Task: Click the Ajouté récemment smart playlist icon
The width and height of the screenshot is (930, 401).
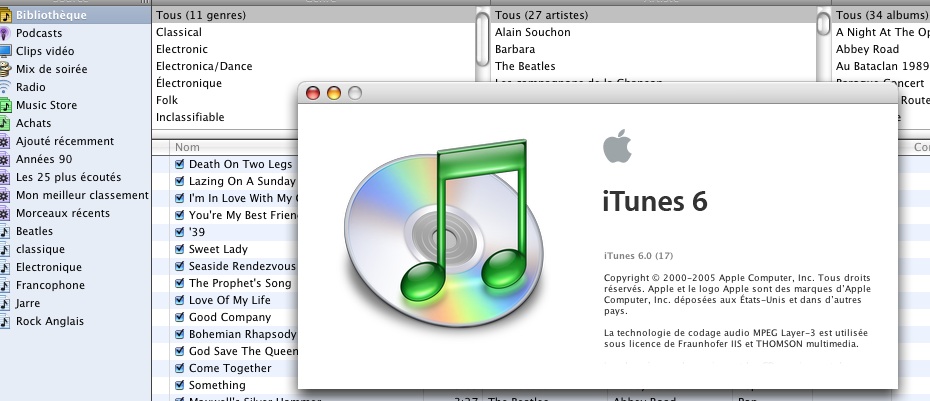Action: click(5, 141)
